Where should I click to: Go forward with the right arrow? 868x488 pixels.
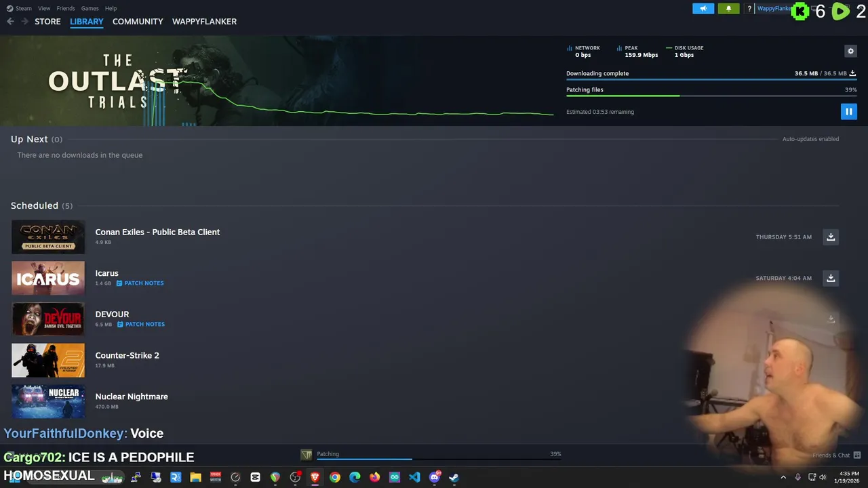pos(25,22)
